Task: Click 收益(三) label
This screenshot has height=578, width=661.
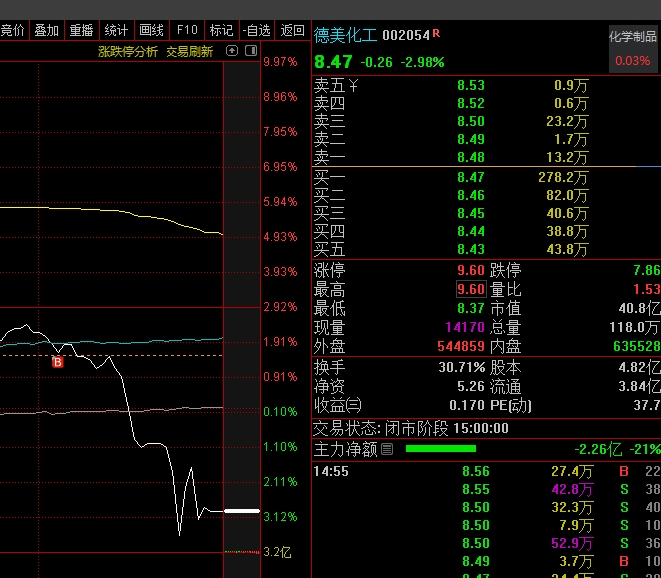Action: 338,406
